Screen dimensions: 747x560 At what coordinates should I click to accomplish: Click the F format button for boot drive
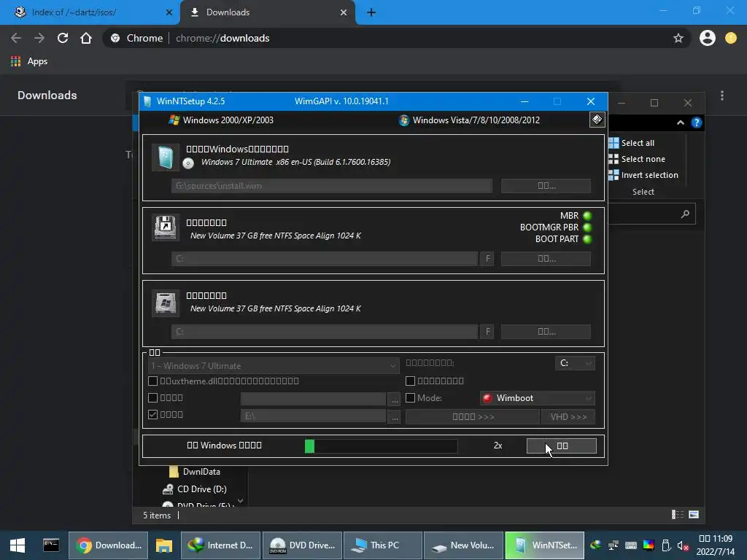click(x=487, y=259)
